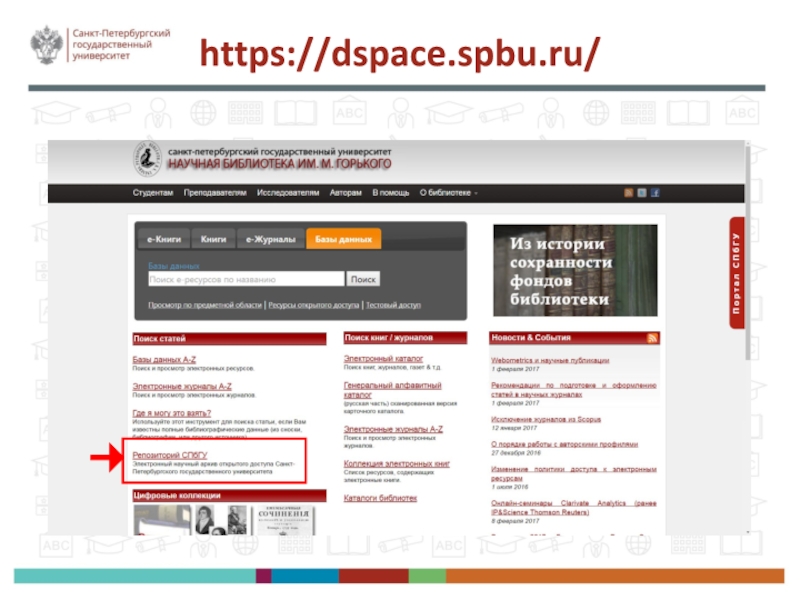Open Генеральный алфавитный каталог link

pyautogui.click(x=392, y=390)
